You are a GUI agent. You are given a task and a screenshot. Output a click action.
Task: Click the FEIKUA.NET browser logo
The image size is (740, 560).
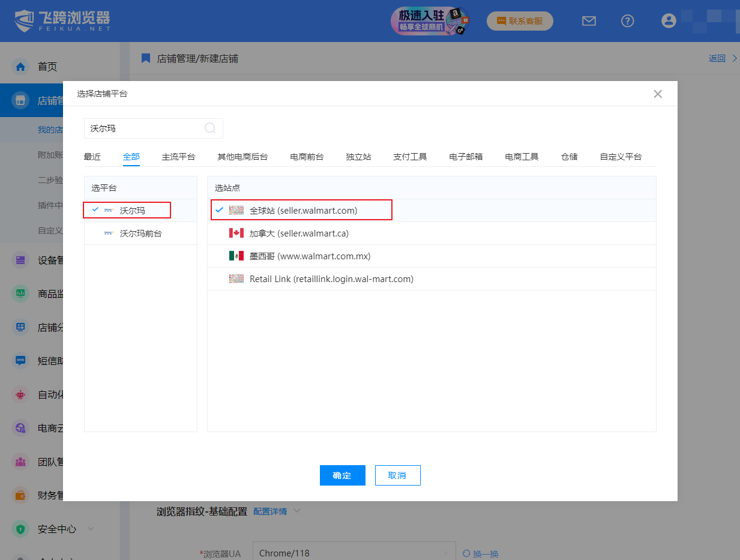click(x=62, y=21)
